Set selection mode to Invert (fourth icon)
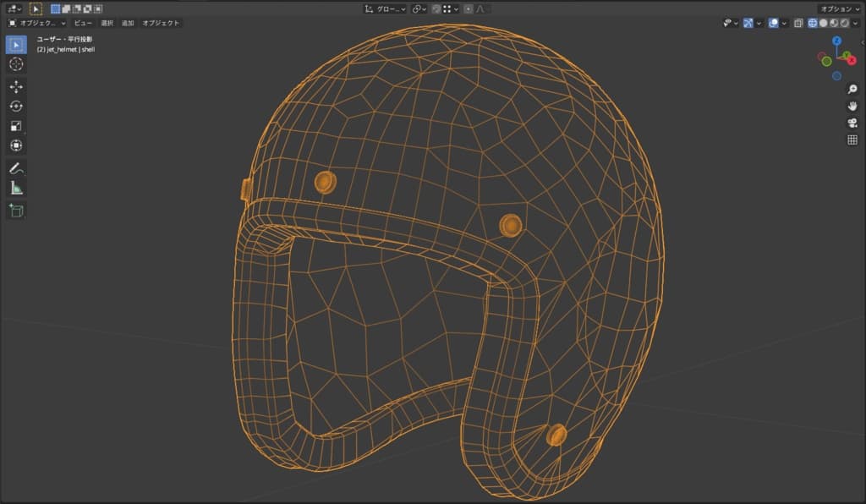 coord(87,8)
